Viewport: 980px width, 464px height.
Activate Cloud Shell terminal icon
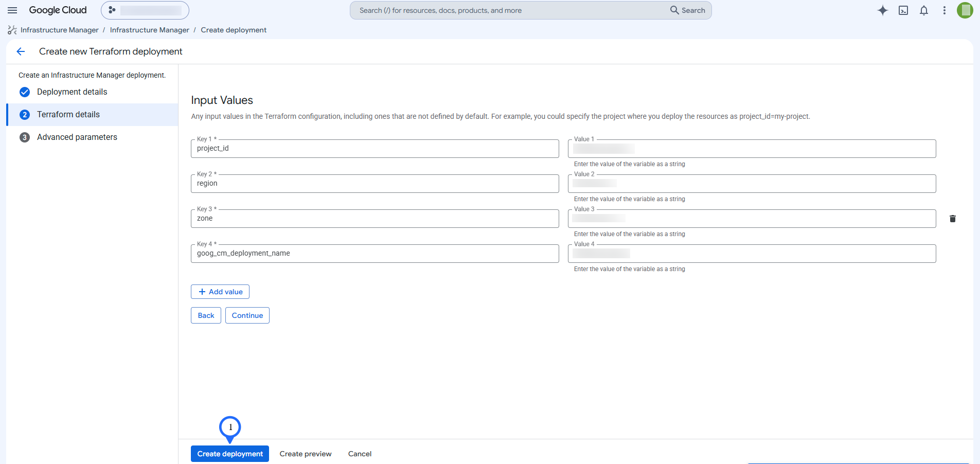(x=903, y=10)
